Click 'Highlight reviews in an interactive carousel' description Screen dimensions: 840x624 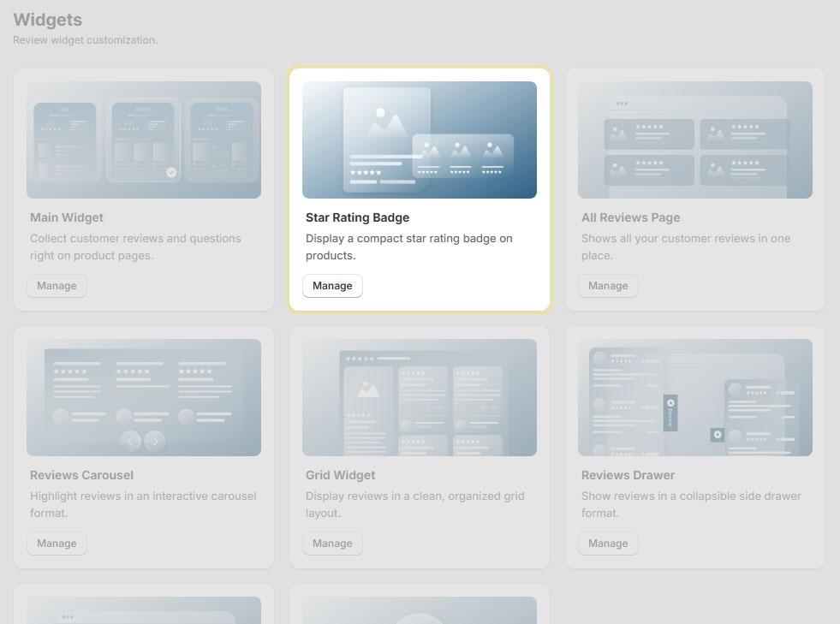click(143, 504)
